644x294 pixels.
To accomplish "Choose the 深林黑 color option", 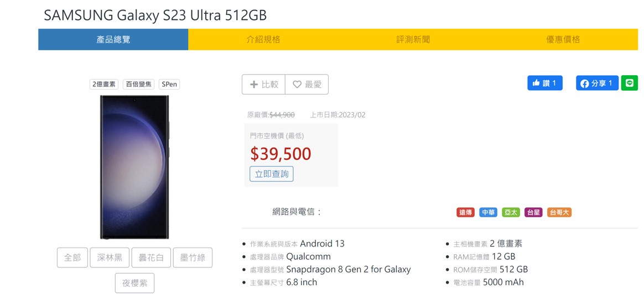I will 110,258.
